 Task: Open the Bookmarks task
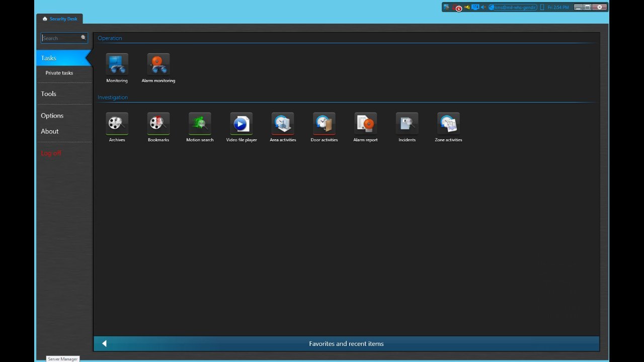(158, 124)
